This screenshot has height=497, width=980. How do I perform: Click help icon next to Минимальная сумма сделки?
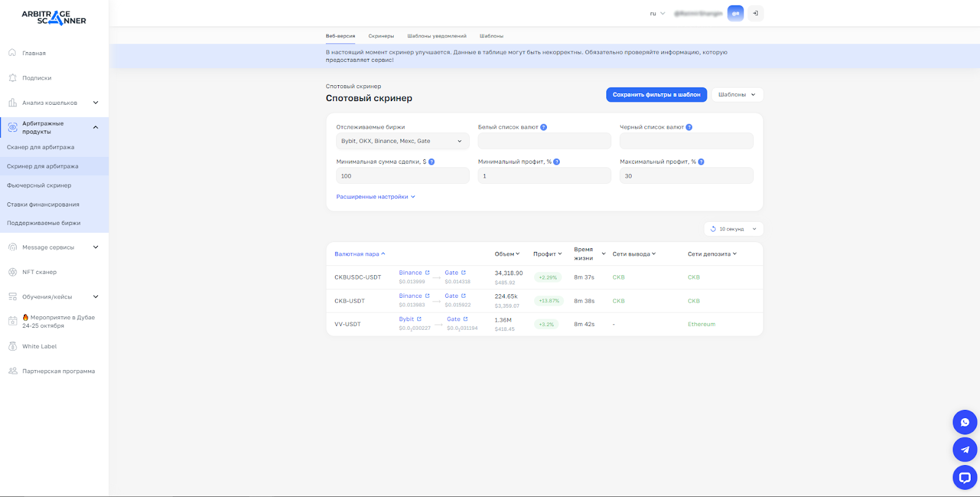click(431, 162)
